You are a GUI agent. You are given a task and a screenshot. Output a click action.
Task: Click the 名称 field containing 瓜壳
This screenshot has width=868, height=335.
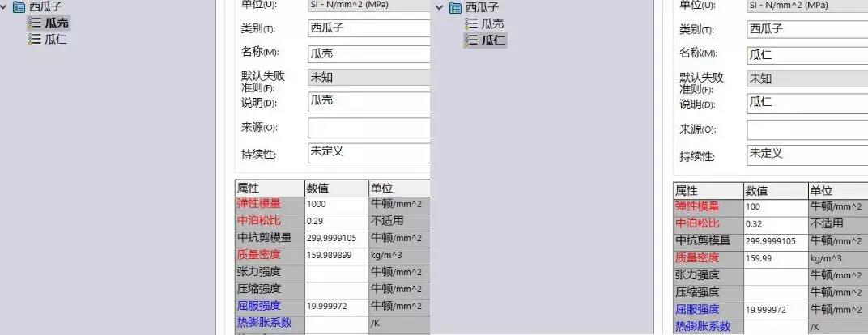click(368, 54)
